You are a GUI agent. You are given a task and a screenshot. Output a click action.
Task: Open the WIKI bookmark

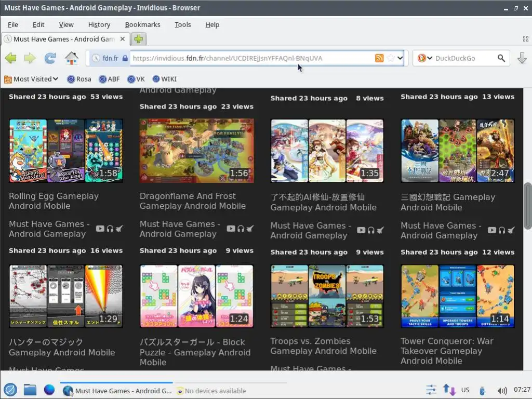165,79
